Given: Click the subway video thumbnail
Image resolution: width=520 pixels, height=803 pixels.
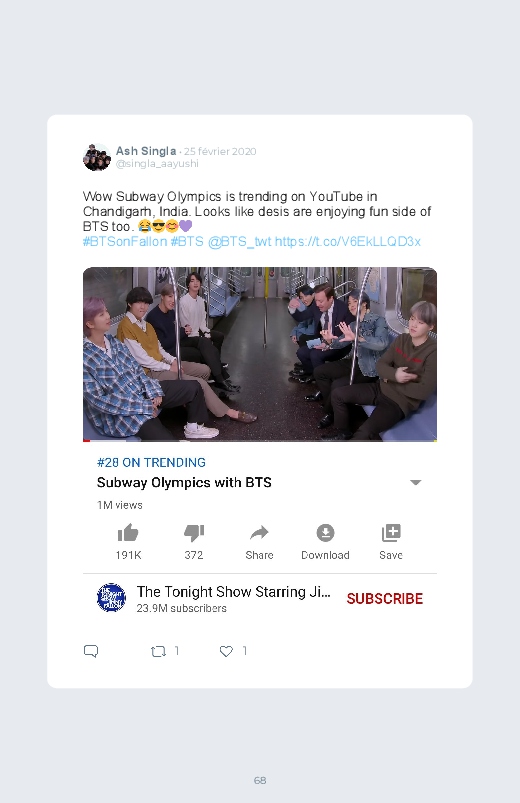Looking at the screenshot, I should pos(260,354).
